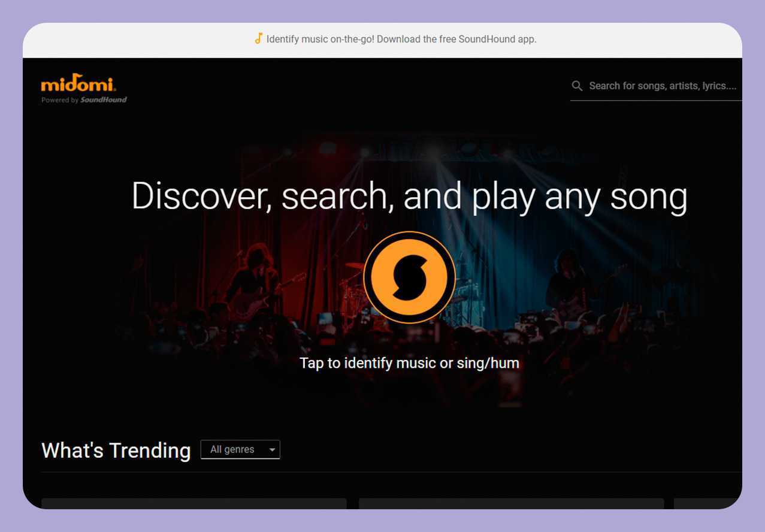Click the What's Trending heading
765x532 pixels.
pos(116,450)
